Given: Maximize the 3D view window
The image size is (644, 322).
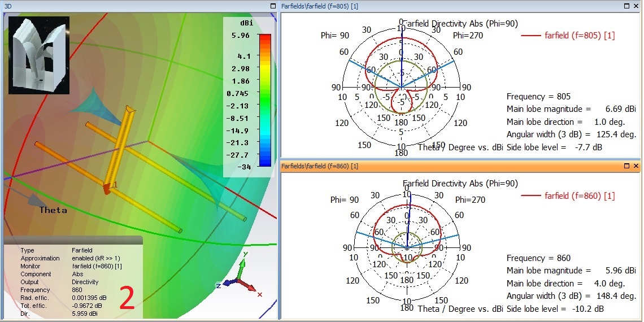Looking at the screenshot, I should coord(273,5).
